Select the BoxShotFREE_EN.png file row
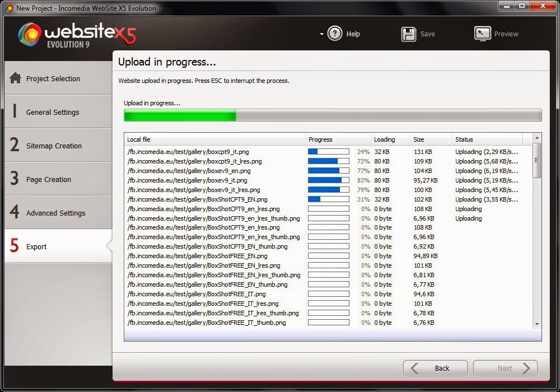Image resolution: width=560 pixels, height=392 pixels. [x=328, y=256]
